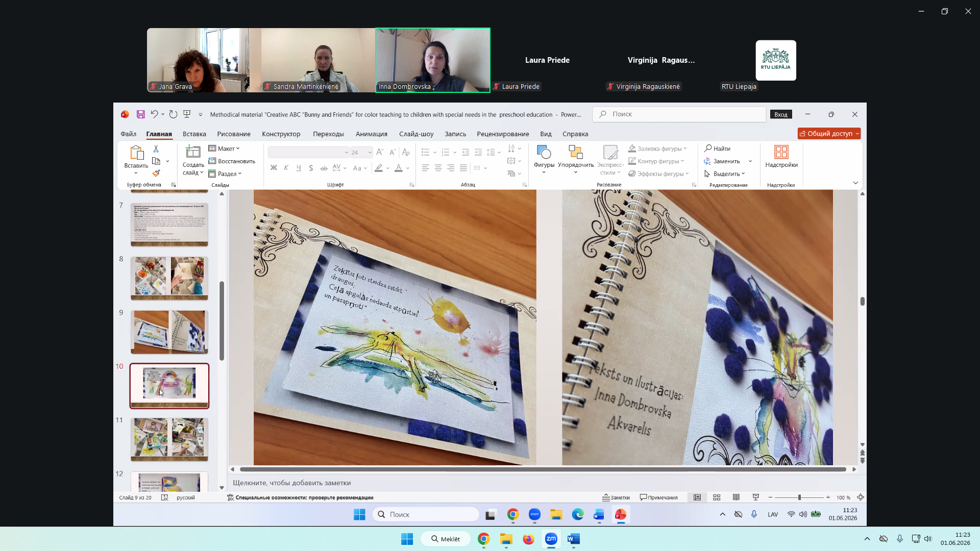Screen dimensions: 980x551
Task: Click the bullet list icon
Action: (426, 152)
